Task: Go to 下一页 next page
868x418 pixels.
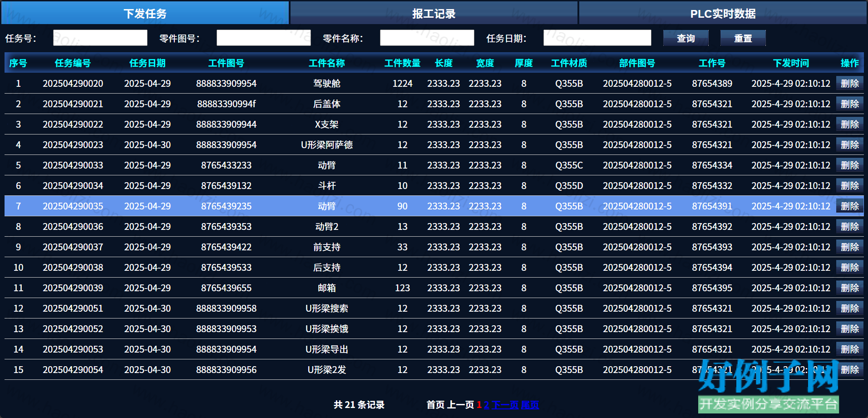Action: [x=505, y=404]
